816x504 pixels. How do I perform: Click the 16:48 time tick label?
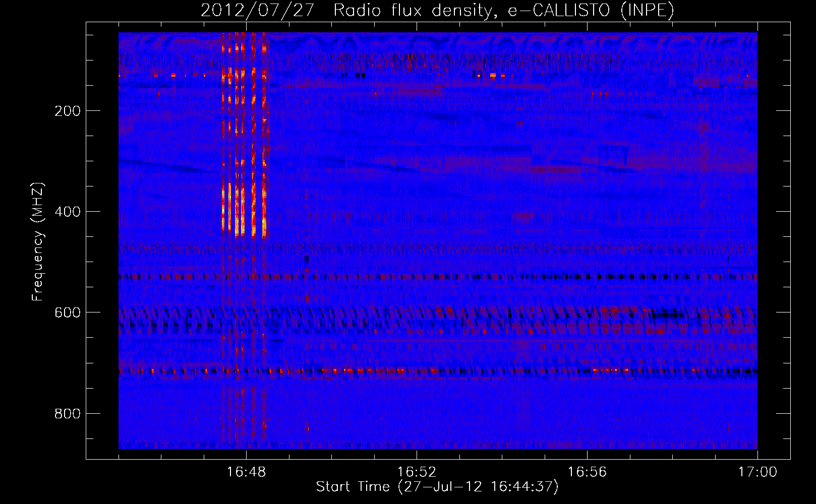(246, 472)
